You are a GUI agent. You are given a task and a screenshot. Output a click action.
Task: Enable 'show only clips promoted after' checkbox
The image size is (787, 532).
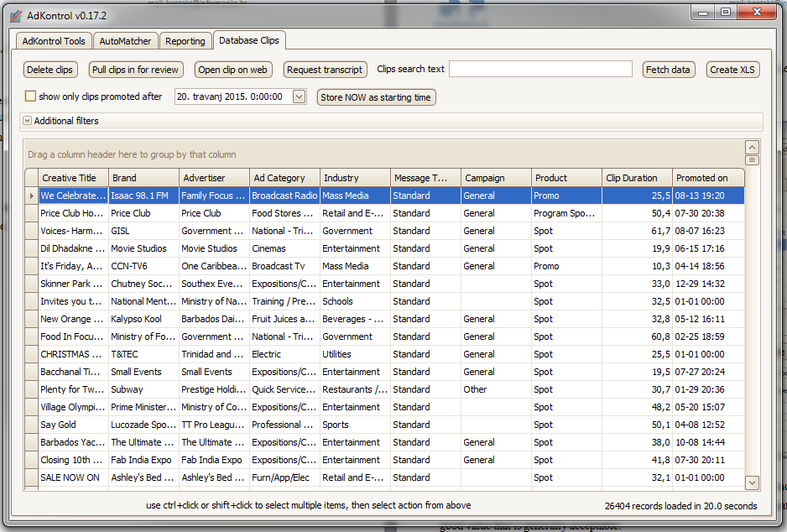pos(30,96)
